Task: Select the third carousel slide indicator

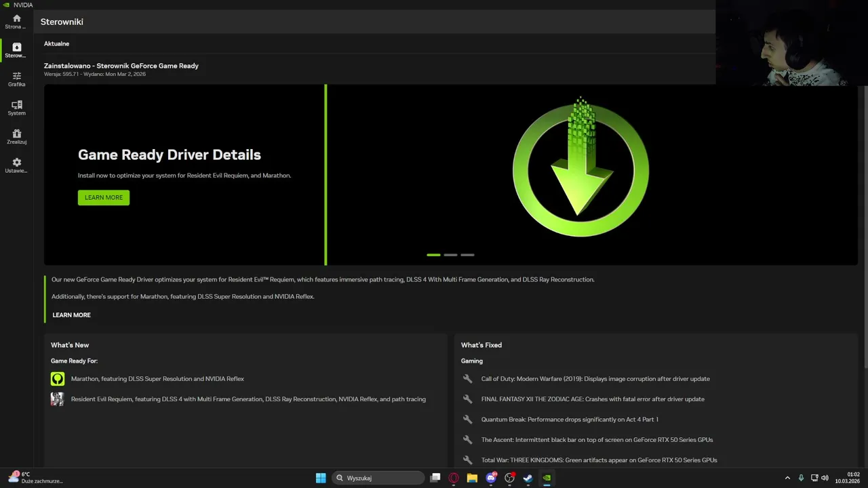Action: point(467,255)
